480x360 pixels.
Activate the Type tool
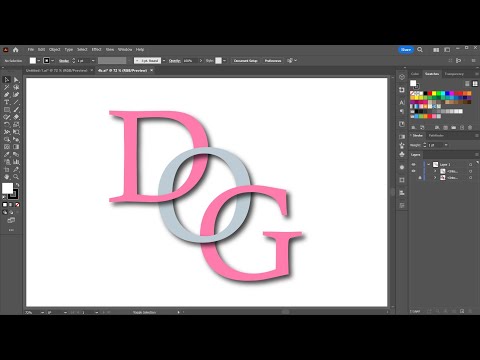click(7, 102)
